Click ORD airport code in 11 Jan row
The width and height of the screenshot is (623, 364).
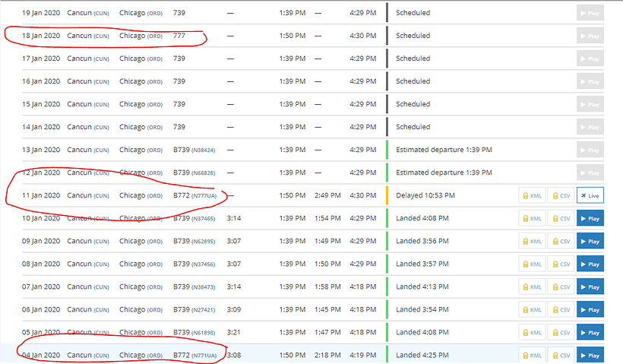[x=154, y=196]
